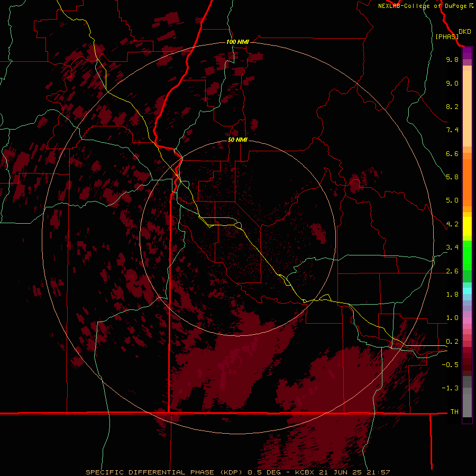The image size is (476, 476).
Task: Pick the yellow segment of the color bar
Action: (x=467, y=226)
